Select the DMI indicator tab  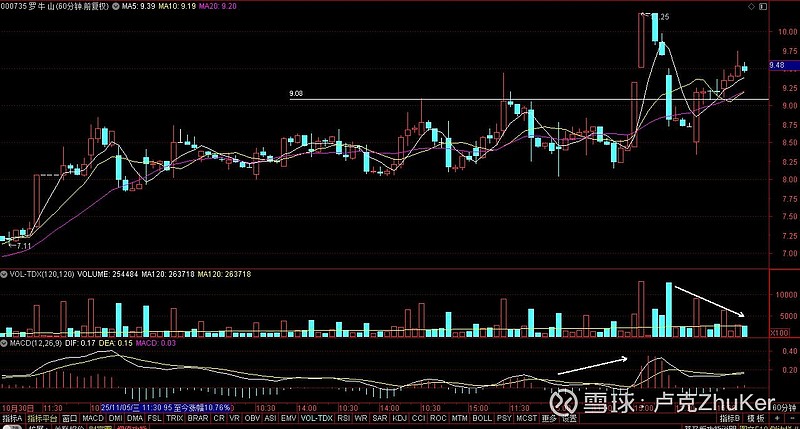click(x=116, y=418)
